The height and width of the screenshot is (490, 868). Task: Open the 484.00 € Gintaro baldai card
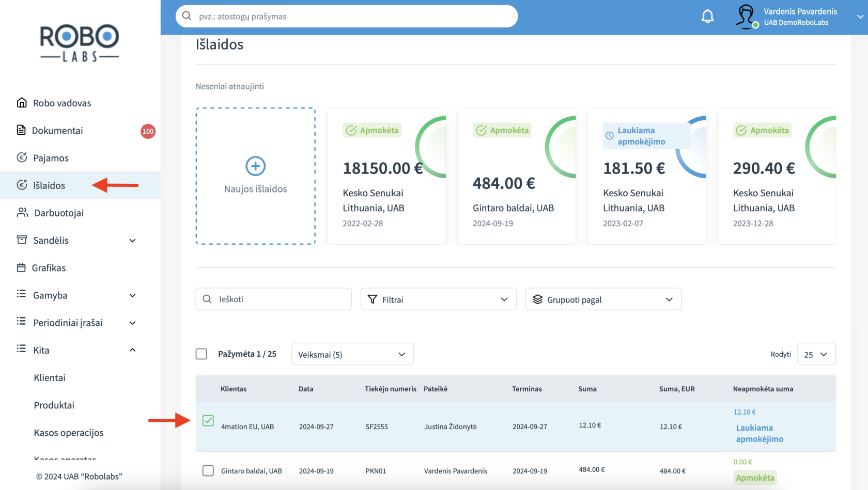(x=517, y=176)
